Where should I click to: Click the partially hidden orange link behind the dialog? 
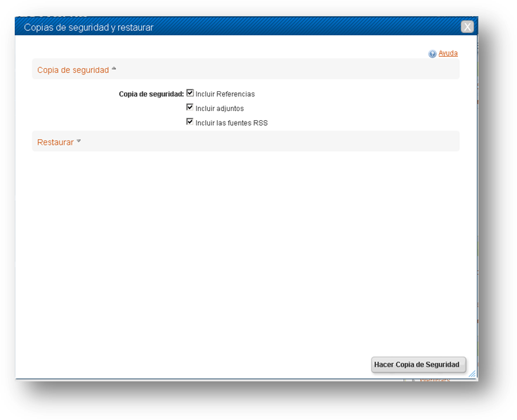pos(435,380)
